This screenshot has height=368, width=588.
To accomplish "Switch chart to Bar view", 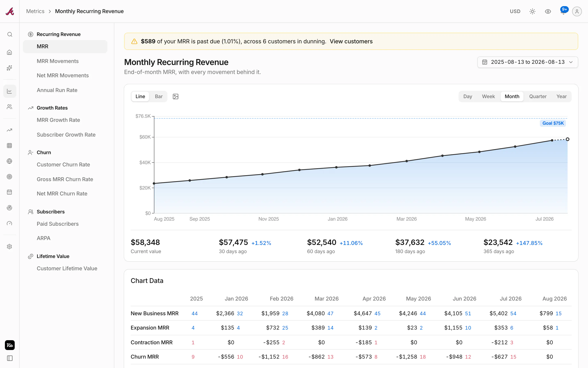I will [159, 96].
